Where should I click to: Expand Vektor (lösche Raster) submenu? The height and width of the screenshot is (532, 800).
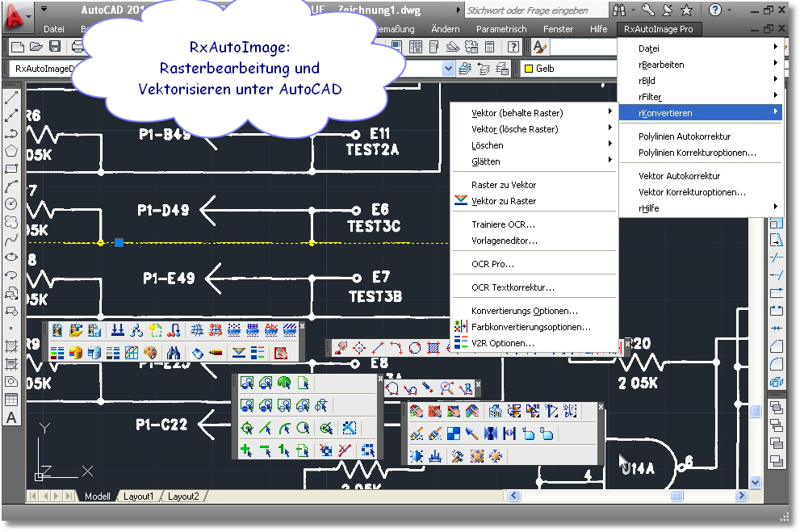pyautogui.click(x=534, y=129)
